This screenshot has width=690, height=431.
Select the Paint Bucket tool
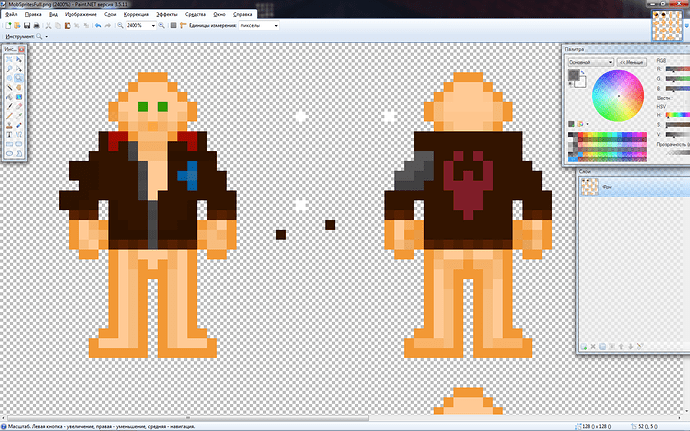click(x=9, y=97)
